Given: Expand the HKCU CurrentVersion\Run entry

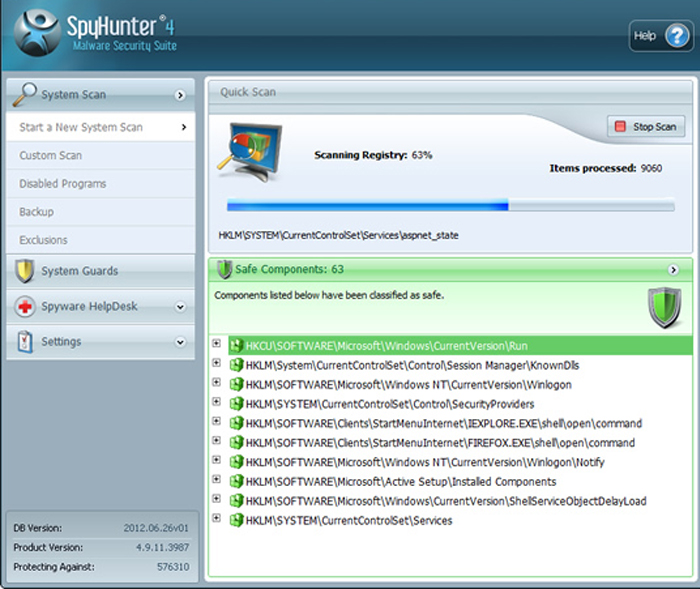Looking at the screenshot, I should [x=217, y=343].
